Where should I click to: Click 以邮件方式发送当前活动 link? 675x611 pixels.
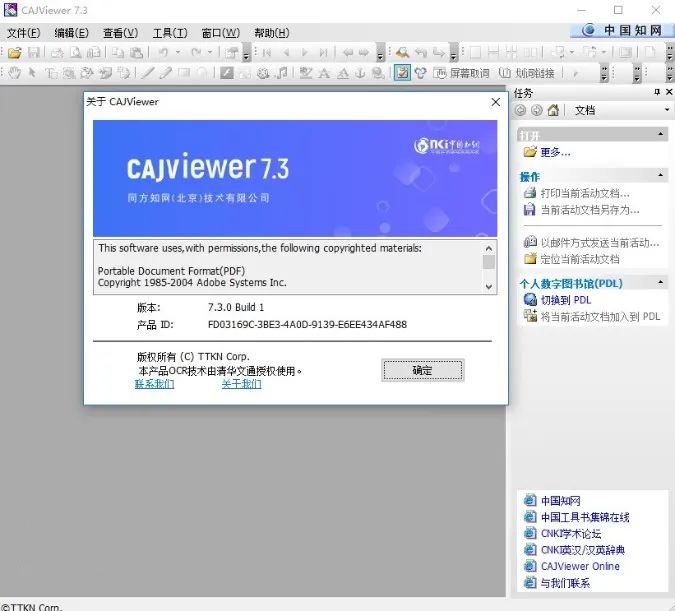[600, 243]
